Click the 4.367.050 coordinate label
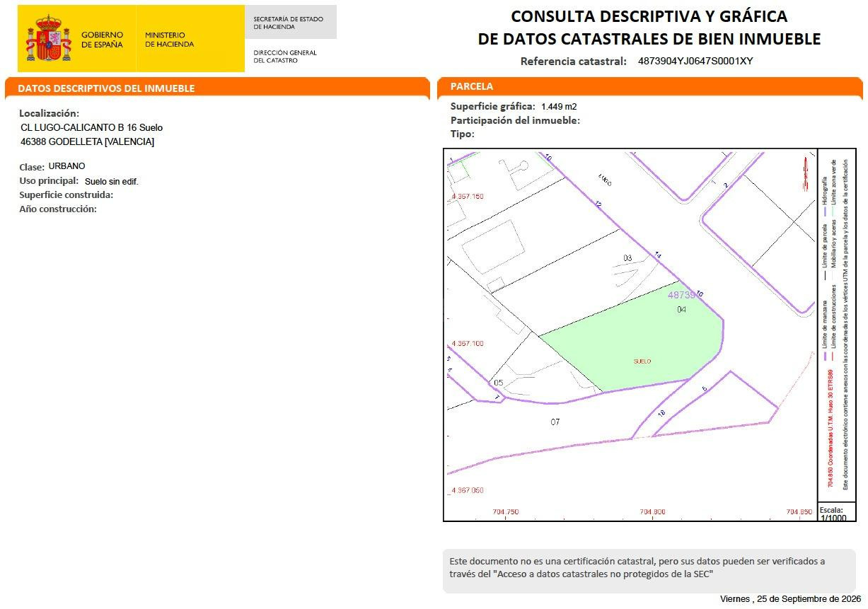The height and width of the screenshot is (609, 868). (467, 490)
